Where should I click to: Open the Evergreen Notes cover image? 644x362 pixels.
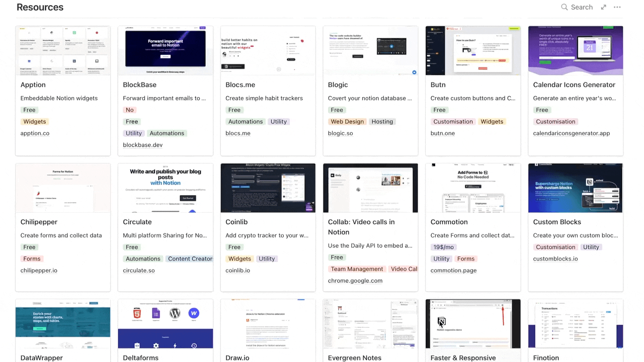[x=370, y=324]
